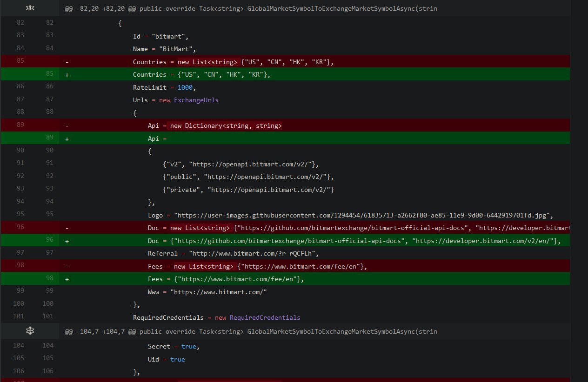Viewport: 588px width, 382px height.
Task: Select old line number 85 on deleted Countries row
Action: (x=20, y=60)
